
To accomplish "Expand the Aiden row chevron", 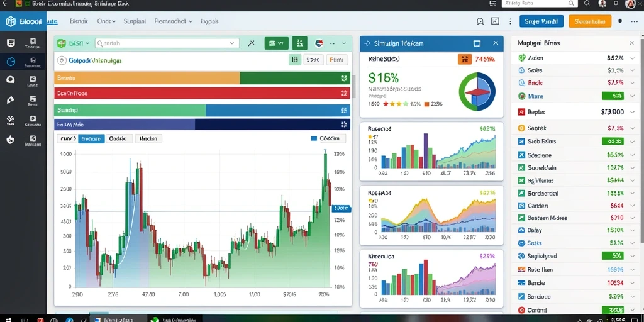I will (x=632, y=58).
